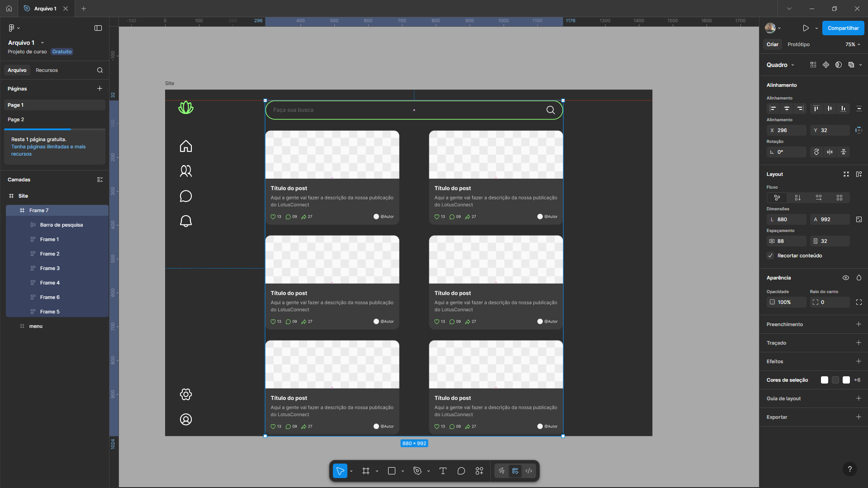Select the Move tool in the bottom toolbar
This screenshot has height=488, width=868.
click(340, 471)
